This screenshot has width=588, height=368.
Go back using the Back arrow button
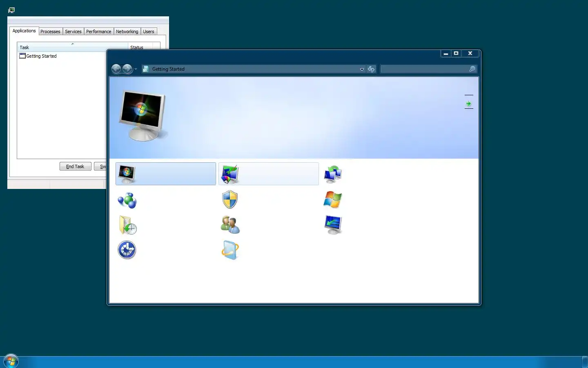tap(116, 69)
